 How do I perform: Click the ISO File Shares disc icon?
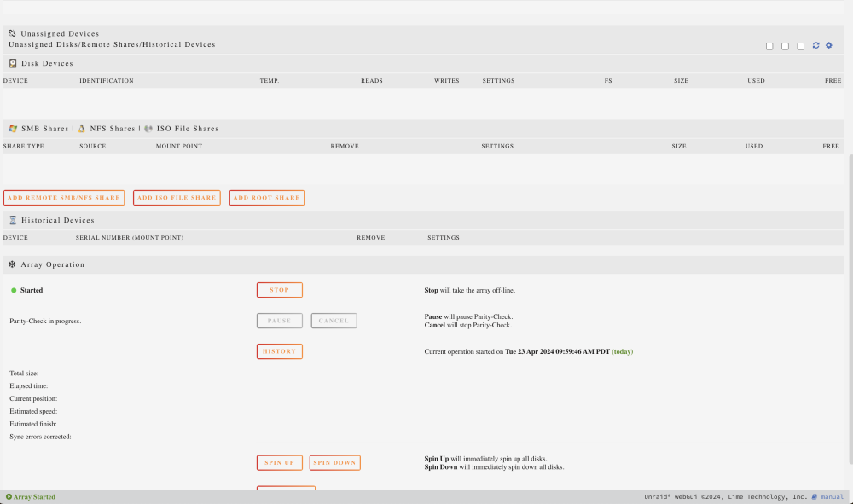point(148,129)
